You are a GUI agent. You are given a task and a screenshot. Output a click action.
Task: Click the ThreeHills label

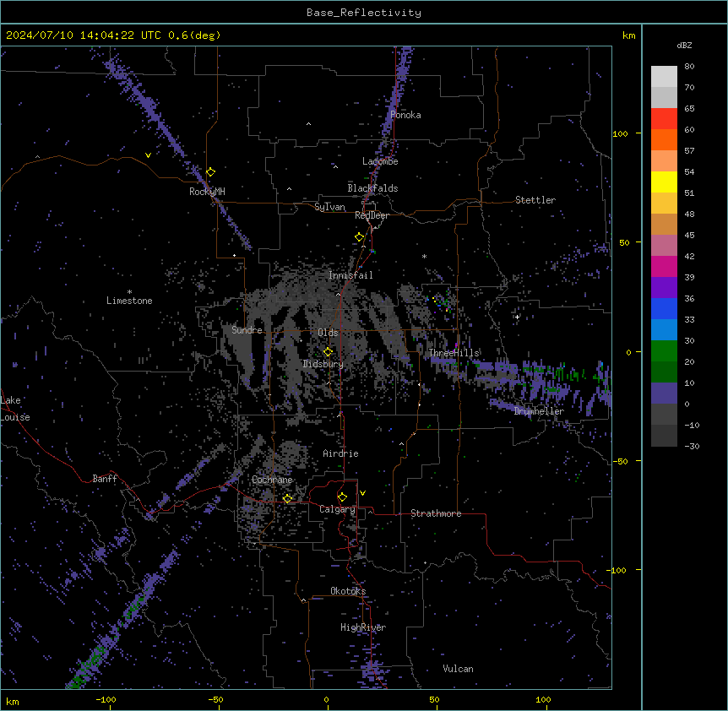click(x=454, y=353)
